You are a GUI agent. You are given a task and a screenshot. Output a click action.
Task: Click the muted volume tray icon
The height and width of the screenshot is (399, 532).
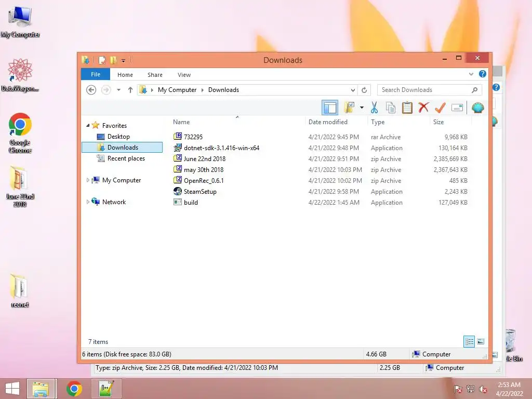[483, 389]
